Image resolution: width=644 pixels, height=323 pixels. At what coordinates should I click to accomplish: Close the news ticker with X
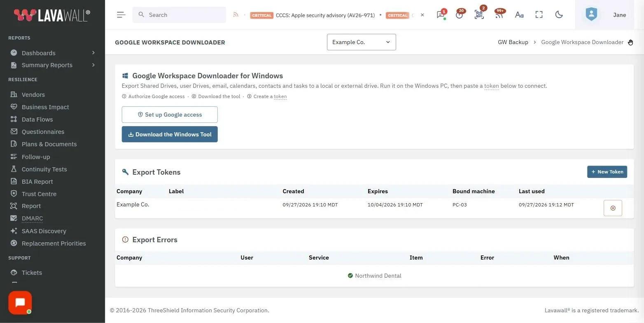[422, 15]
